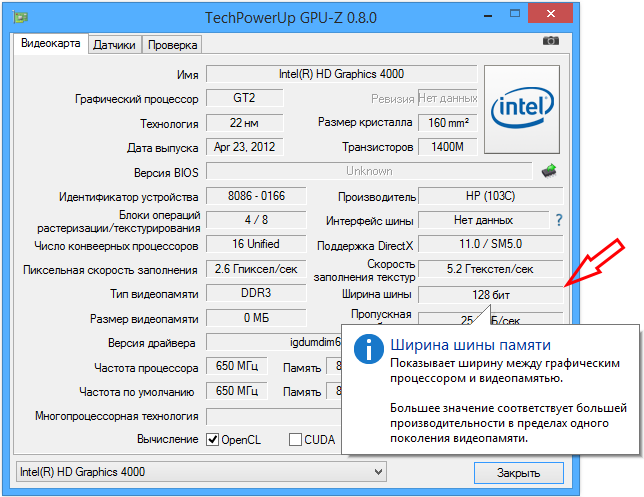Click the 22 нм technology field
Screen dimensions: 644x497
point(244,122)
